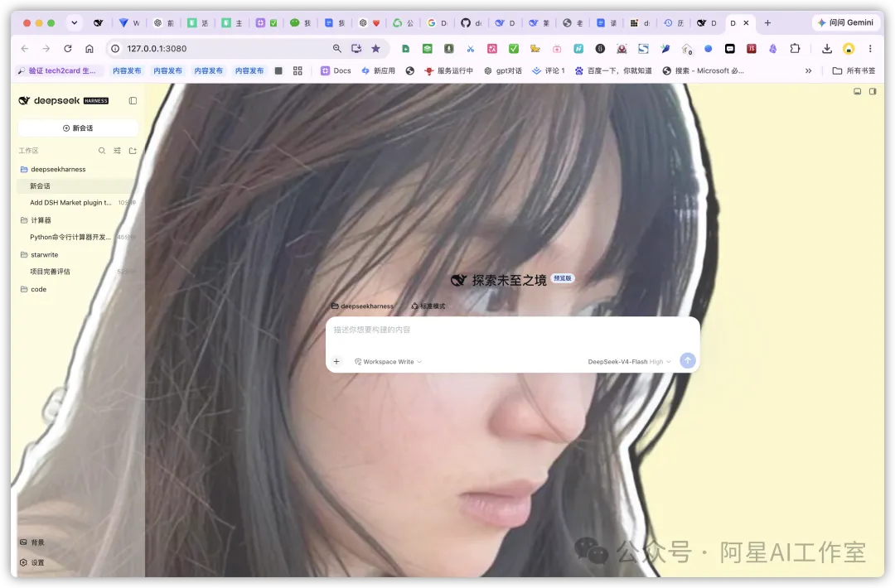This screenshot has width=895, height=588.
Task: Open the code workspace folder
Action: [34, 289]
